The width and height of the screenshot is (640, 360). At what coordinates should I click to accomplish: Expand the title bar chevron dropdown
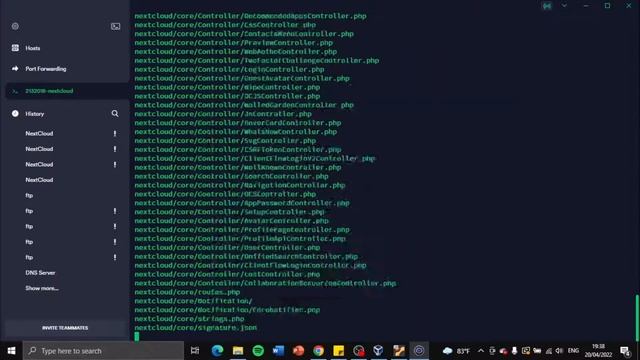(x=564, y=6)
